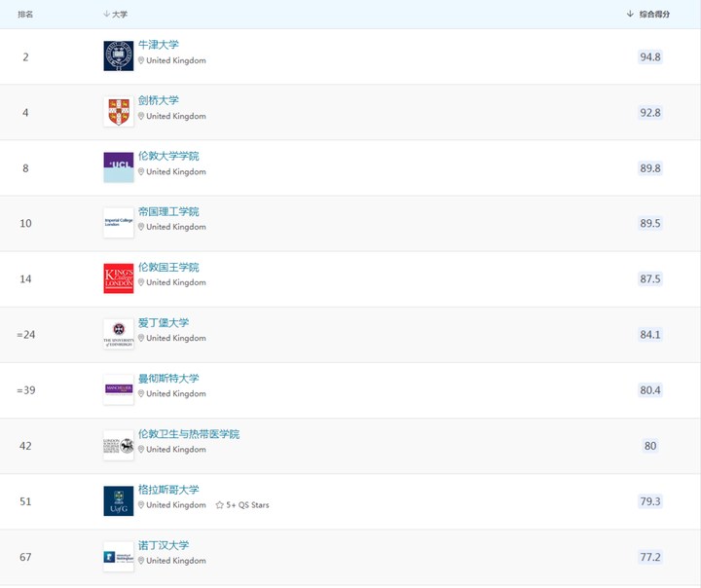
Task: Click the Oxford University crest logo
Action: 119,55
